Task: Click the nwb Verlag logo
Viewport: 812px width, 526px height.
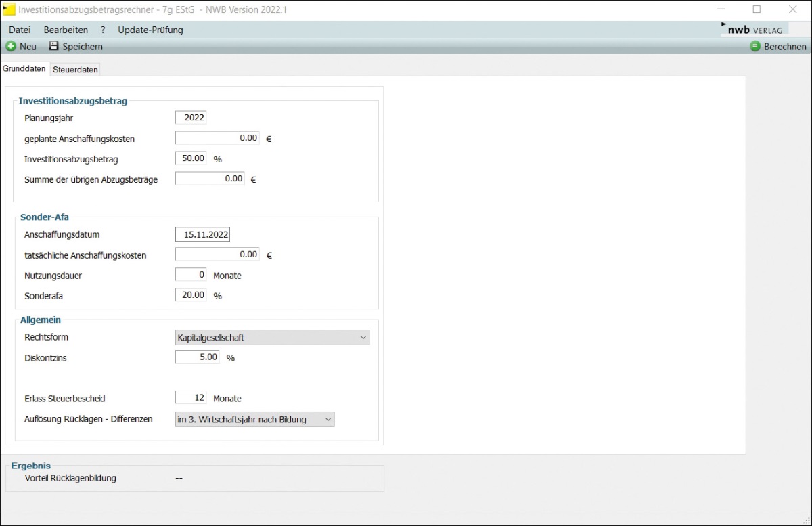Action: [x=754, y=30]
